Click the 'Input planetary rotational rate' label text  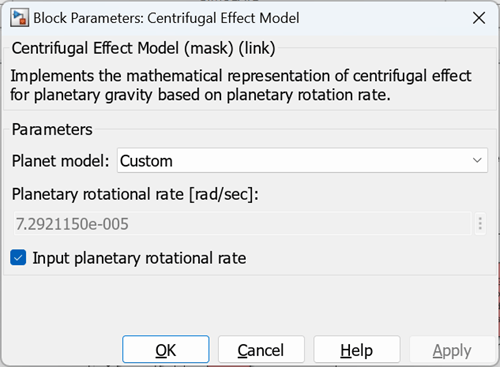point(139,258)
